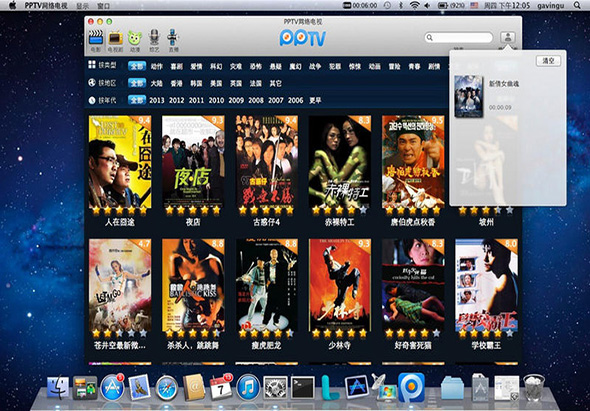
Task: Click the search input field
Action: [459, 37]
